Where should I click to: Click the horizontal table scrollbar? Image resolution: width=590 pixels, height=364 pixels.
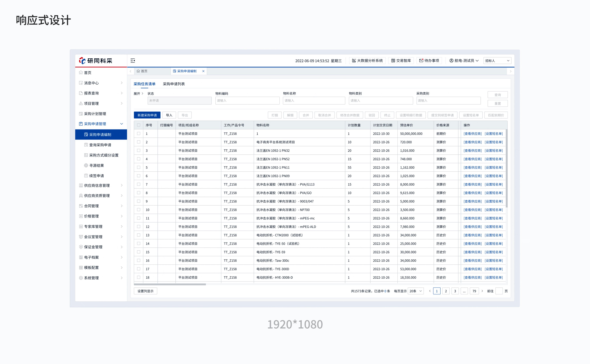click(170, 284)
